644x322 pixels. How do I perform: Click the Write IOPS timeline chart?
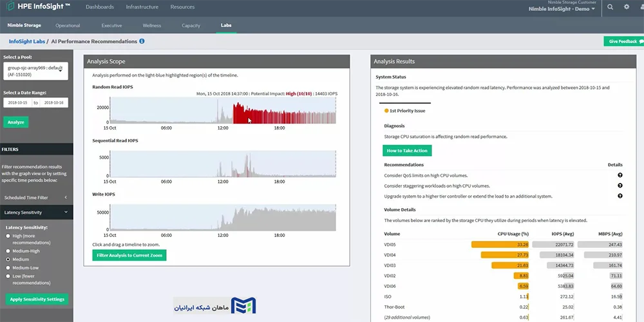(x=223, y=218)
